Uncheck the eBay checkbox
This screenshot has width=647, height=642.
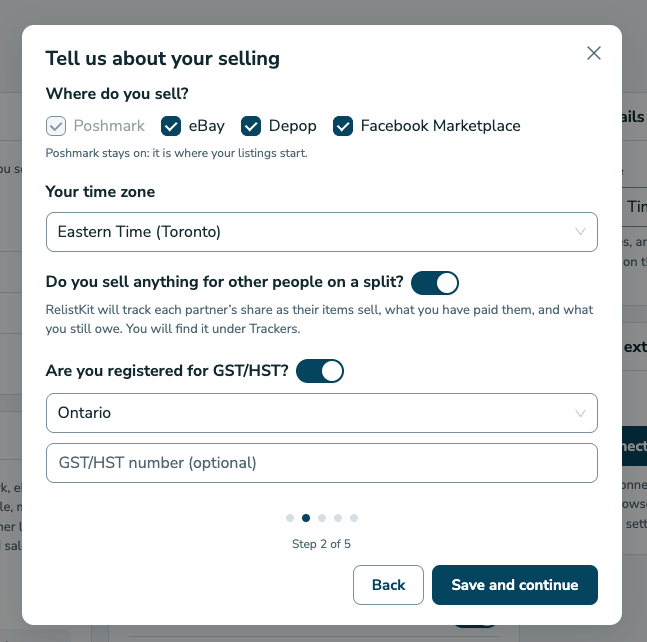coord(171,126)
